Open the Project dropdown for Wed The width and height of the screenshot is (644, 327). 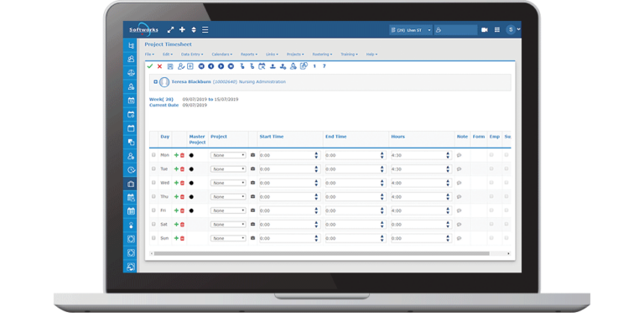tap(228, 183)
